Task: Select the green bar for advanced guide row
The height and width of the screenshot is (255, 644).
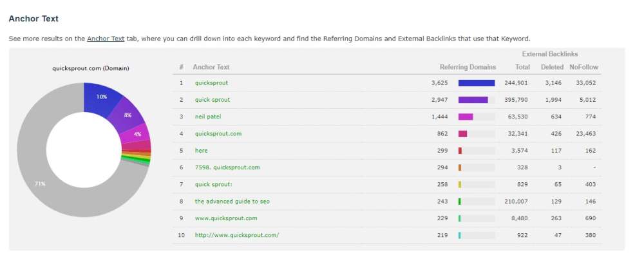Action: [460, 201]
